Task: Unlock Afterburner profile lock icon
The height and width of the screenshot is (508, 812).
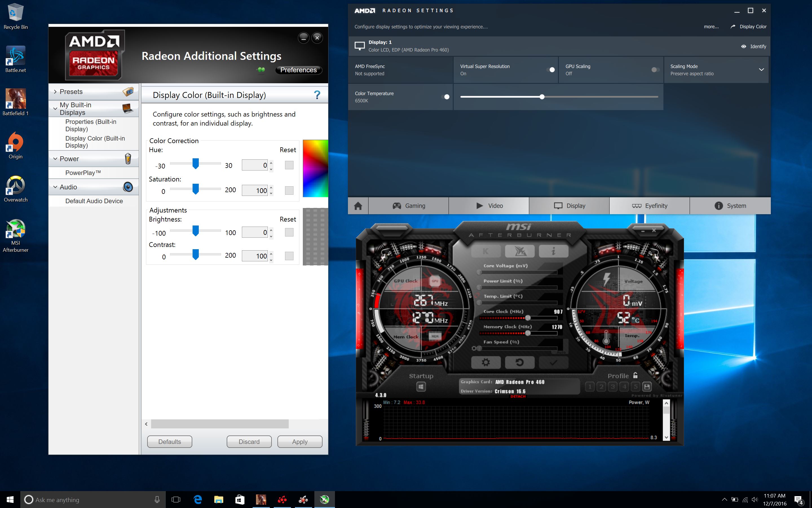Action: point(635,375)
